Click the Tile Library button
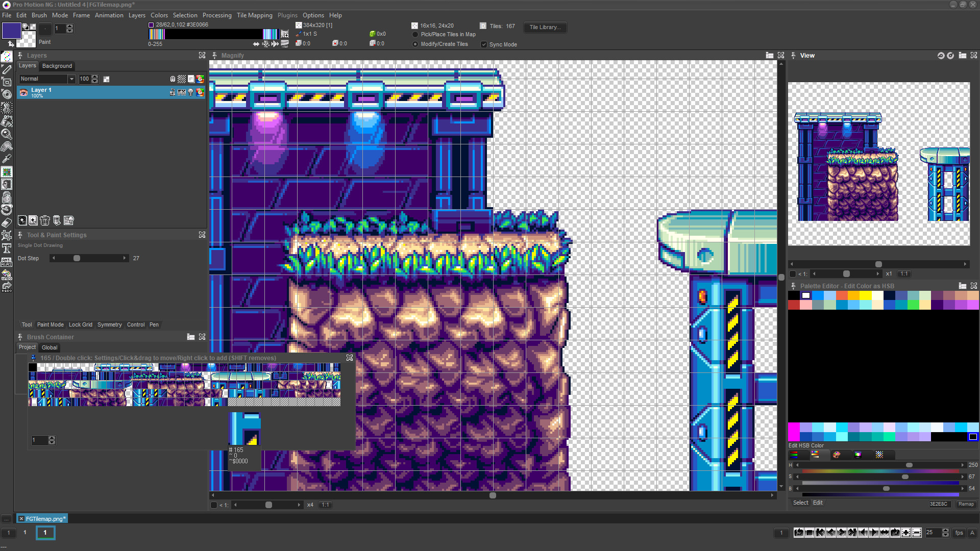Image resolution: width=980 pixels, height=551 pixels. click(x=544, y=27)
